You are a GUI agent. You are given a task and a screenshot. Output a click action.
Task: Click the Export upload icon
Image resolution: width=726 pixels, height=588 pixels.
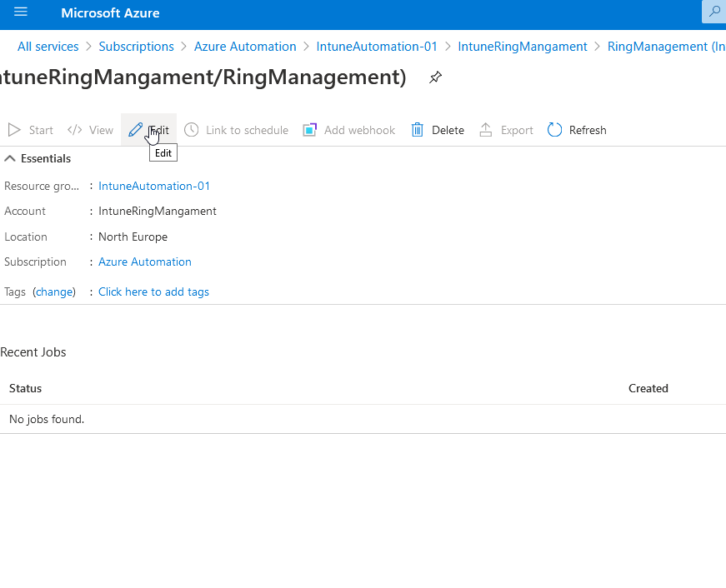click(x=486, y=130)
